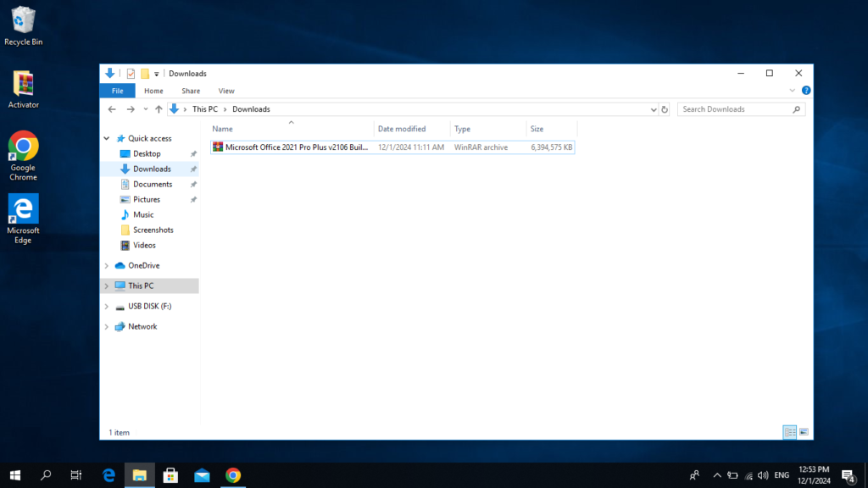Go up one folder level arrow

pos(159,109)
